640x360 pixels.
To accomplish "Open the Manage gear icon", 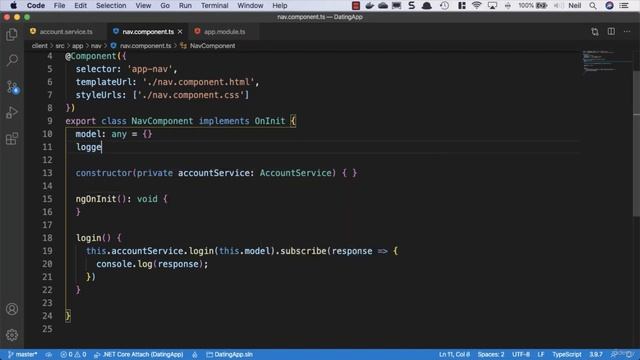I will pyautogui.click(x=12, y=335).
